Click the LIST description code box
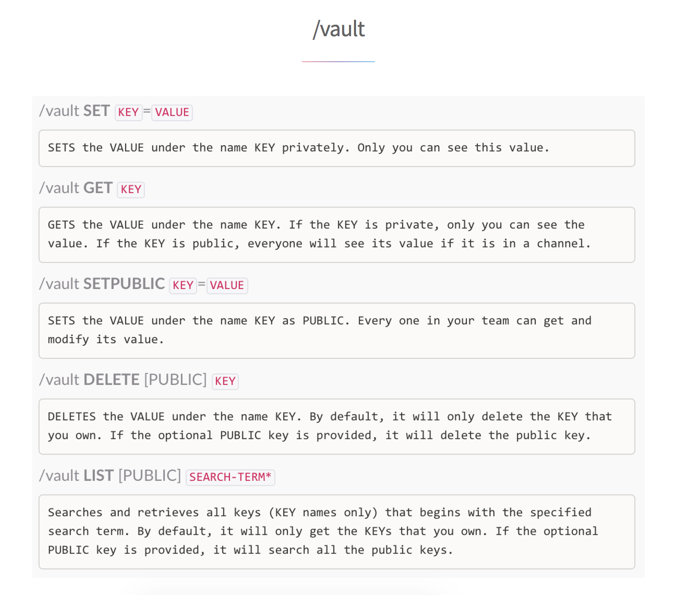Viewport: 681px width, 595px height. point(337,532)
